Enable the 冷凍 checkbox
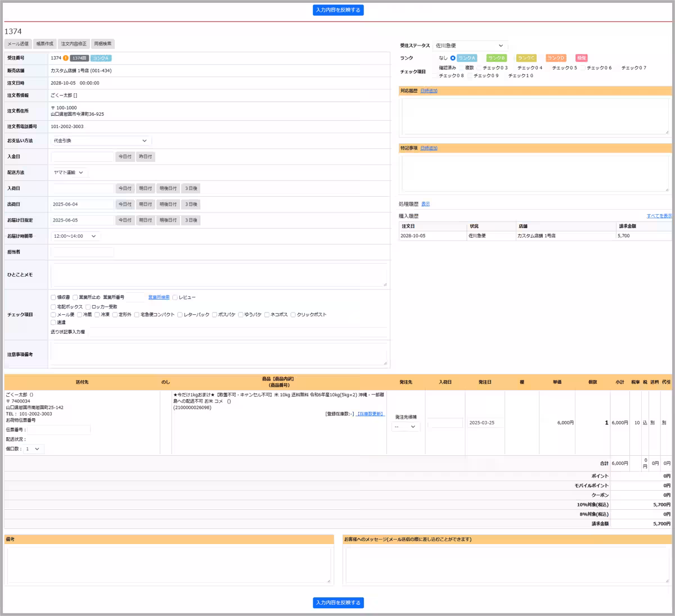The width and height of the screenshot is (675, 616). (97, 315)
